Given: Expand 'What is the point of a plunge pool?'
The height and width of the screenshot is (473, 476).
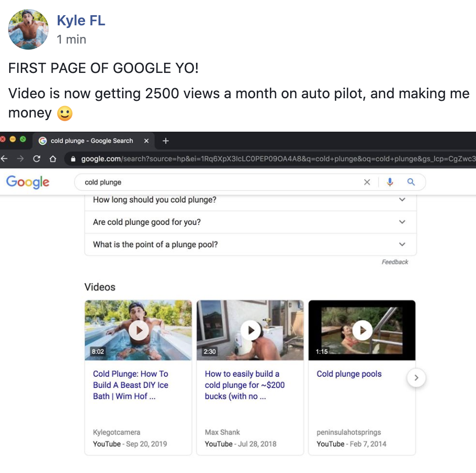Looking at the screenshot, I should coord(402,244).
